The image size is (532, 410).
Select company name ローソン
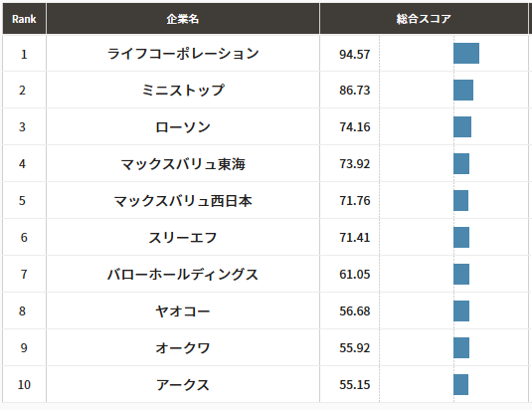pos(183,127)
